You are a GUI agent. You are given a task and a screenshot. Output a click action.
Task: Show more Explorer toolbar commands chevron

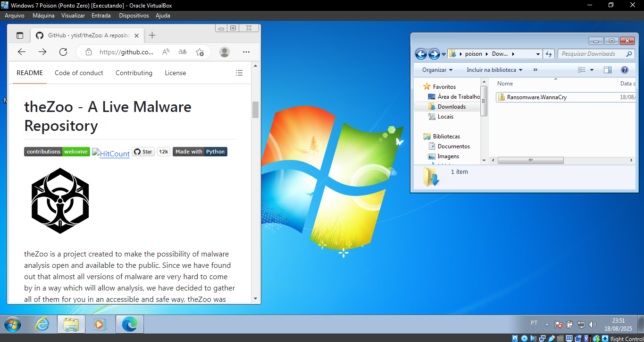(535, 70)
